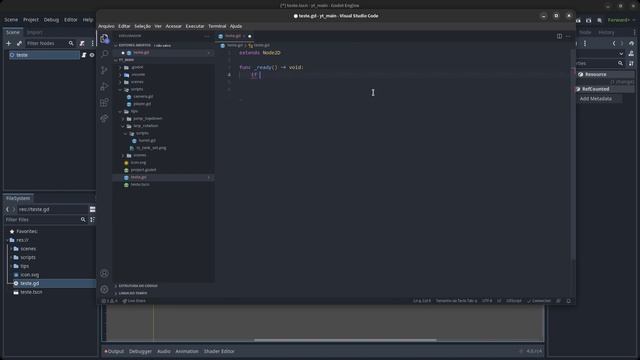Open the script icon on the teste node

(84, 55)
